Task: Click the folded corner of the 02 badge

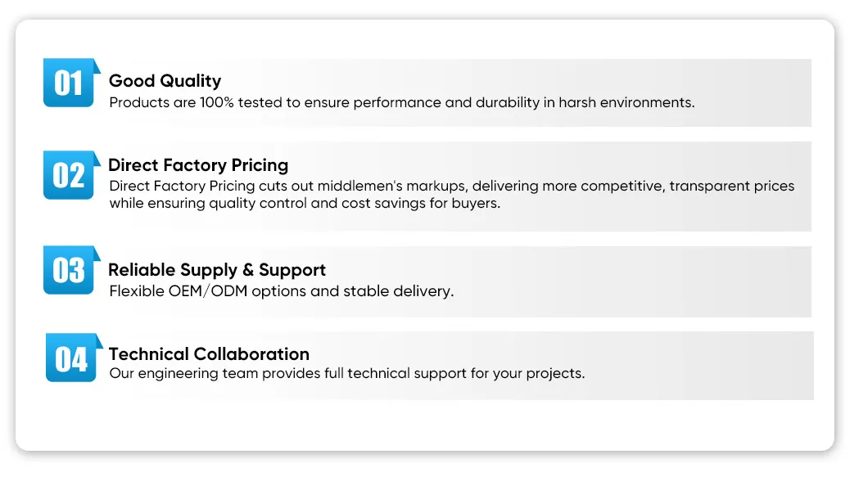Action: tap(97, 159)
